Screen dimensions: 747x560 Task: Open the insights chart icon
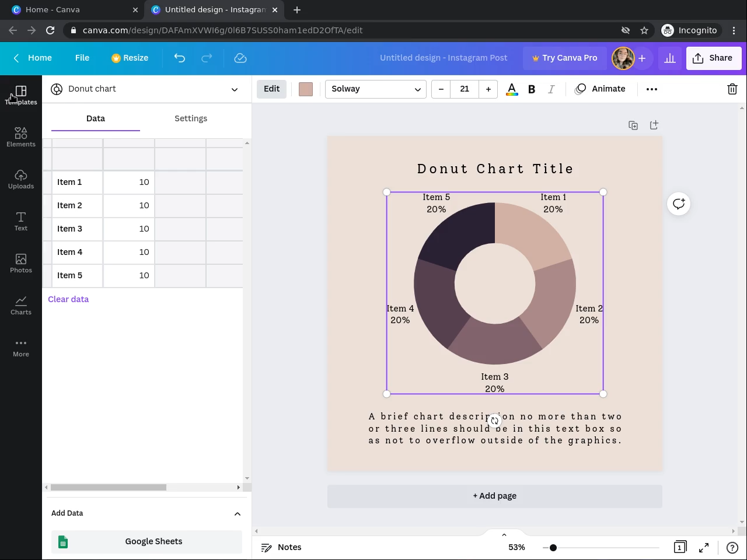pos(670,58)
